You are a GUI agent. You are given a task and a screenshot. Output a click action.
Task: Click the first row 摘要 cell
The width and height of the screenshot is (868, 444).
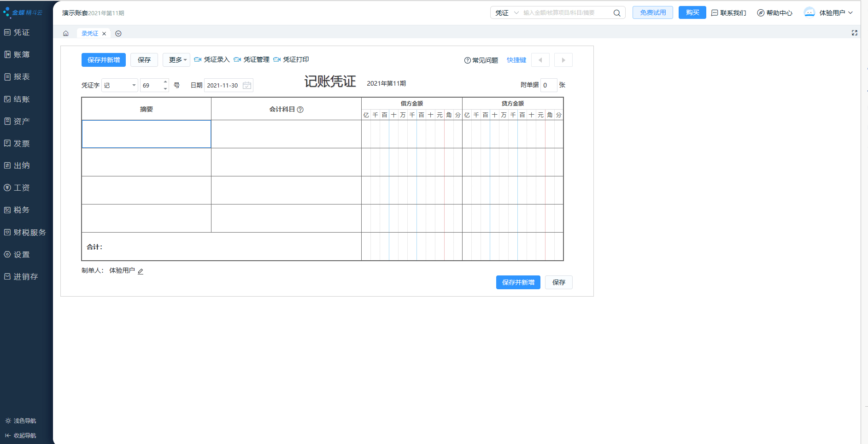point(147,134)
